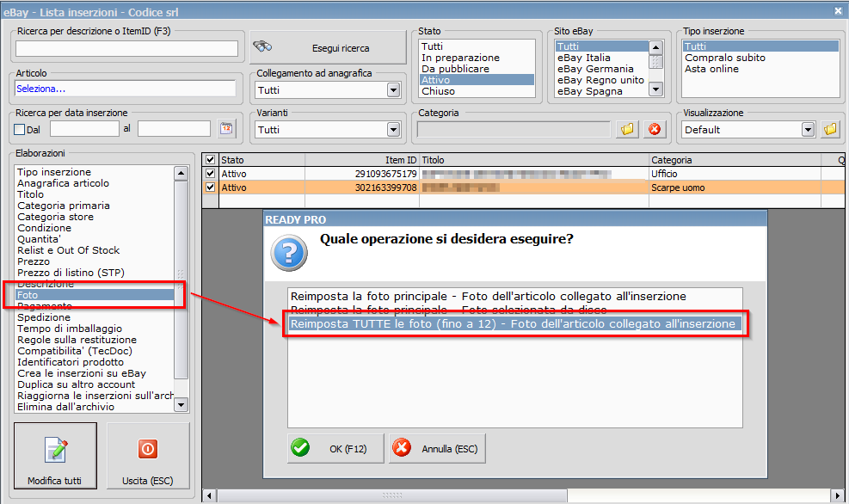Click the Modifica tutti button label
849x504 pixels.
coord(55,481)
